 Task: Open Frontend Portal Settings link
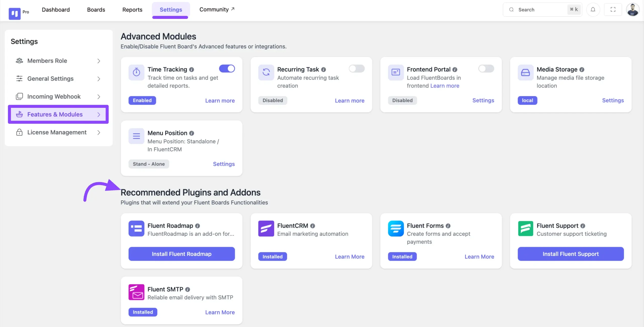pos(483,100)
